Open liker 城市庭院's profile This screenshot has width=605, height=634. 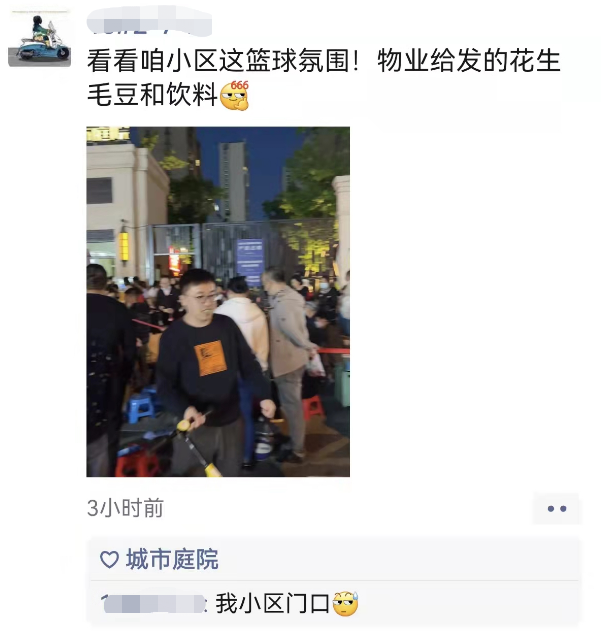click(x=172, y=560)
